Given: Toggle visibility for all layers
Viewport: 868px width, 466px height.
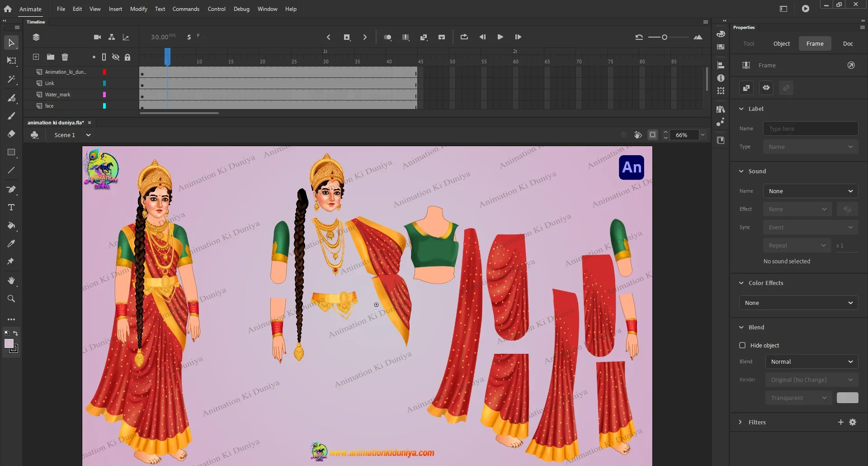Looking at the screenshot, I should pos(116,57).
